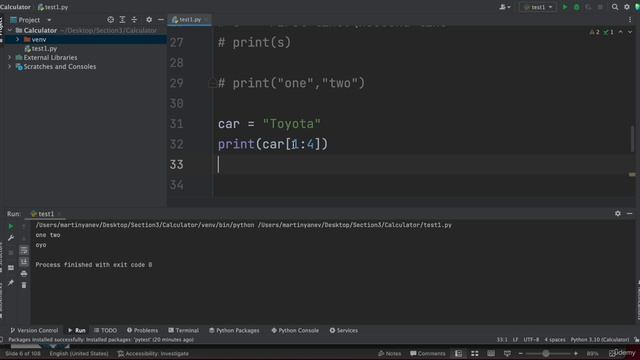Click the file path link in Run console
640x360 pixels.
coord(355,225)
